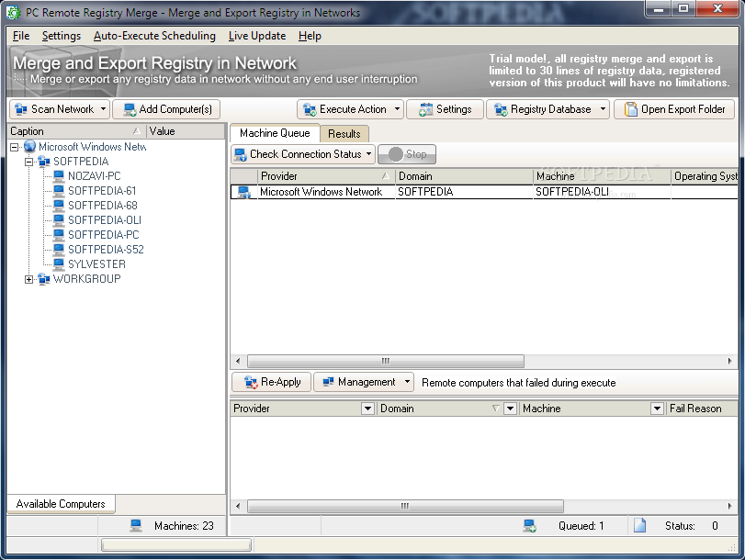
Task: Click left arrow of failed list scrollbar
Action: click(238, 507)
